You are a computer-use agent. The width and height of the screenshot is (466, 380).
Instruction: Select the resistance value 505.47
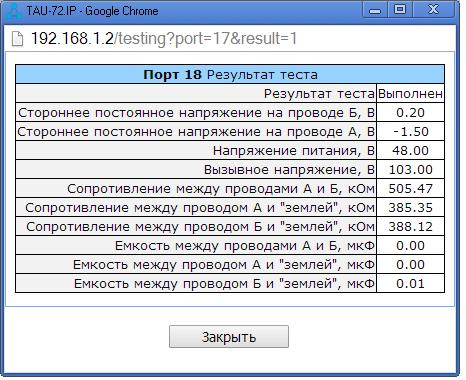pyautogui.click(x=411, y=189)
